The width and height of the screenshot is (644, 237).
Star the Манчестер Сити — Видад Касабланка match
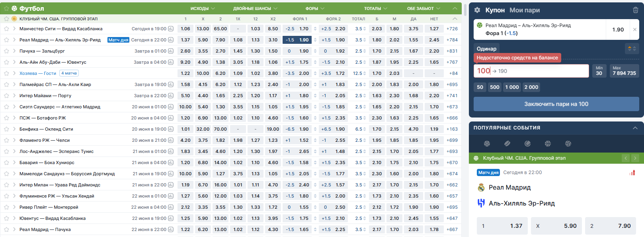point(6,29)
